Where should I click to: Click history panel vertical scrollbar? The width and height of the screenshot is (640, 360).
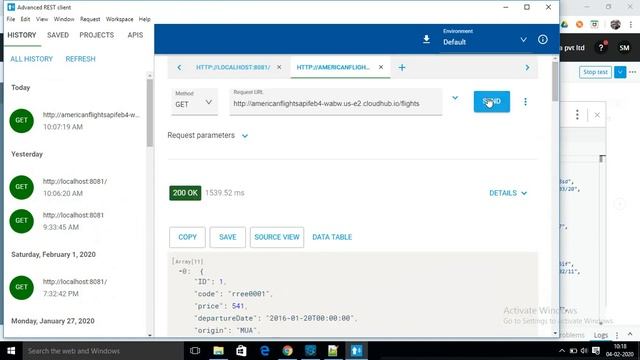(x=150, y=112)
